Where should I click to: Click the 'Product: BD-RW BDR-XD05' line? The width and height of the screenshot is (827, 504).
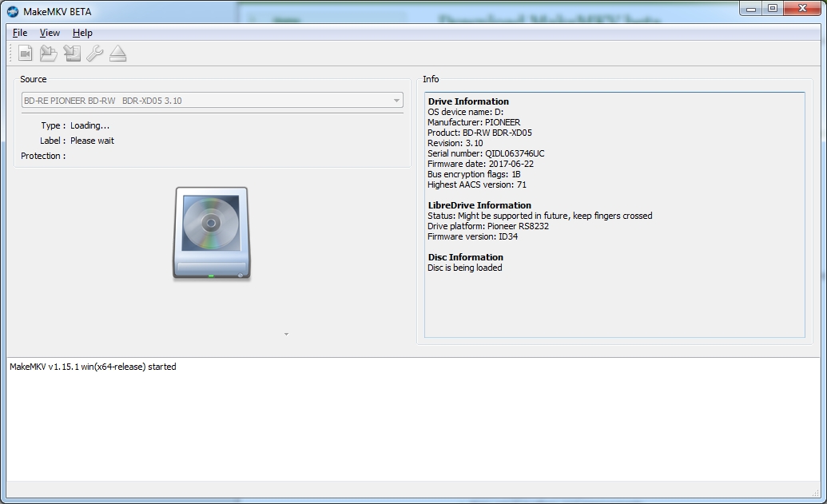(x=479, y=133)
